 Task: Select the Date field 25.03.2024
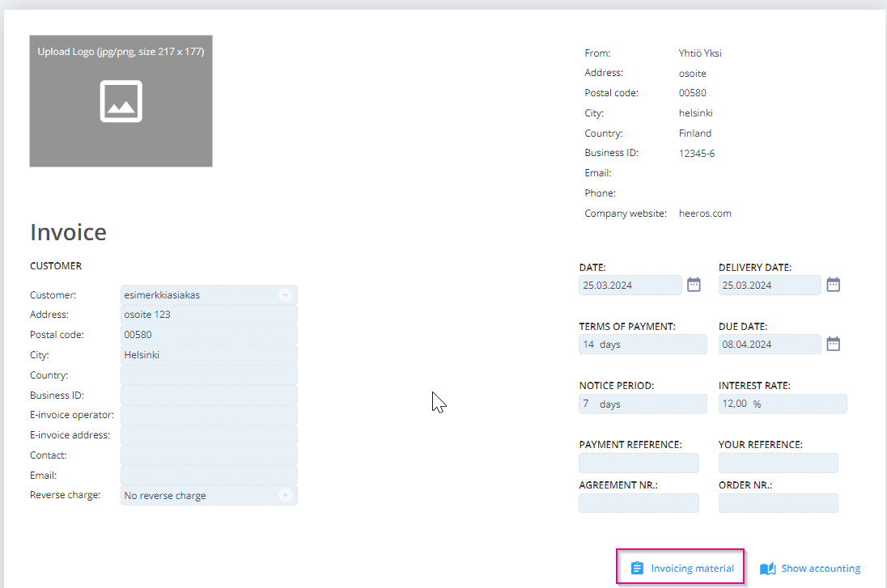(630, 285)
